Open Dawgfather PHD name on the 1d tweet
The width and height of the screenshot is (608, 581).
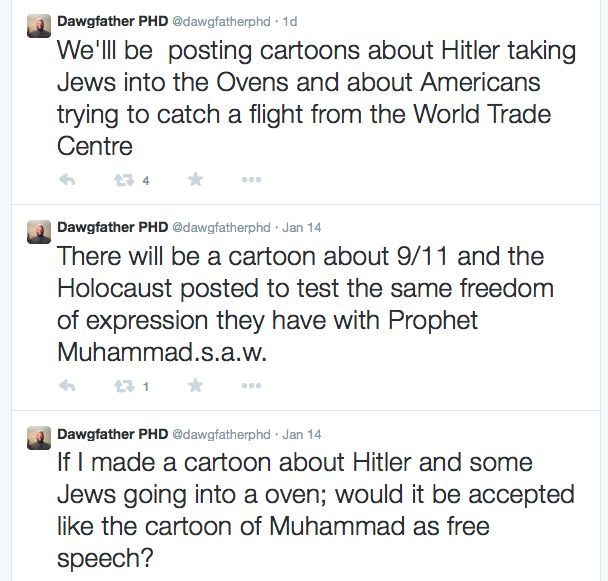tap(113, 20)
